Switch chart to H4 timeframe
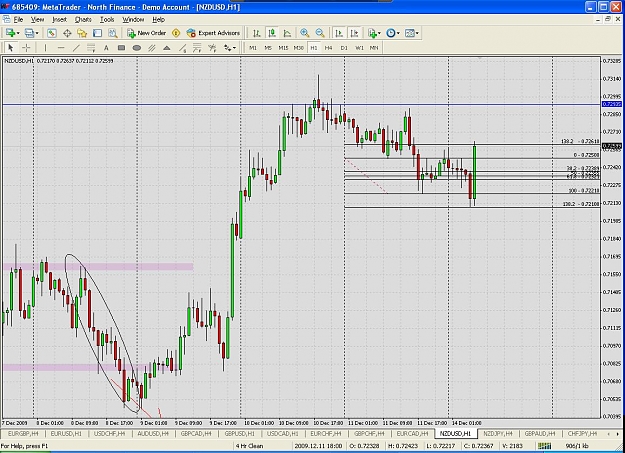Screen dimensions: 625x453 pos(328,48)
